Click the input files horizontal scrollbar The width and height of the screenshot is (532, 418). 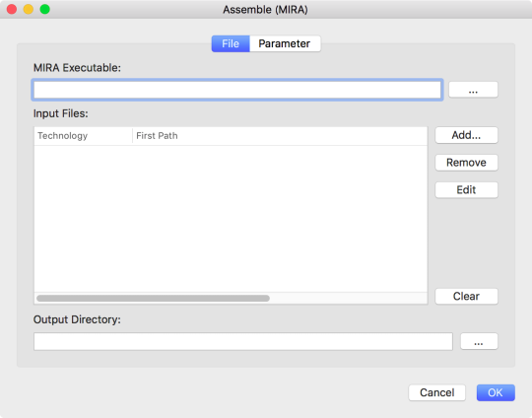click(154, 298)
